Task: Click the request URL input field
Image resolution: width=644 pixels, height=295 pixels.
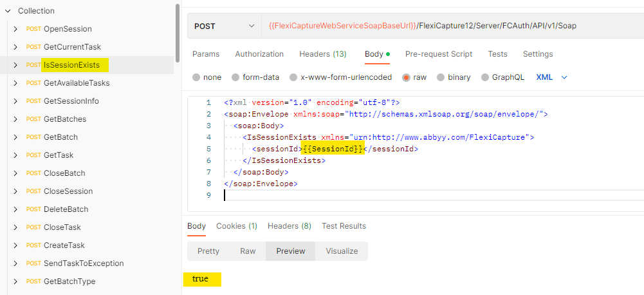Action: coord(452,26)
